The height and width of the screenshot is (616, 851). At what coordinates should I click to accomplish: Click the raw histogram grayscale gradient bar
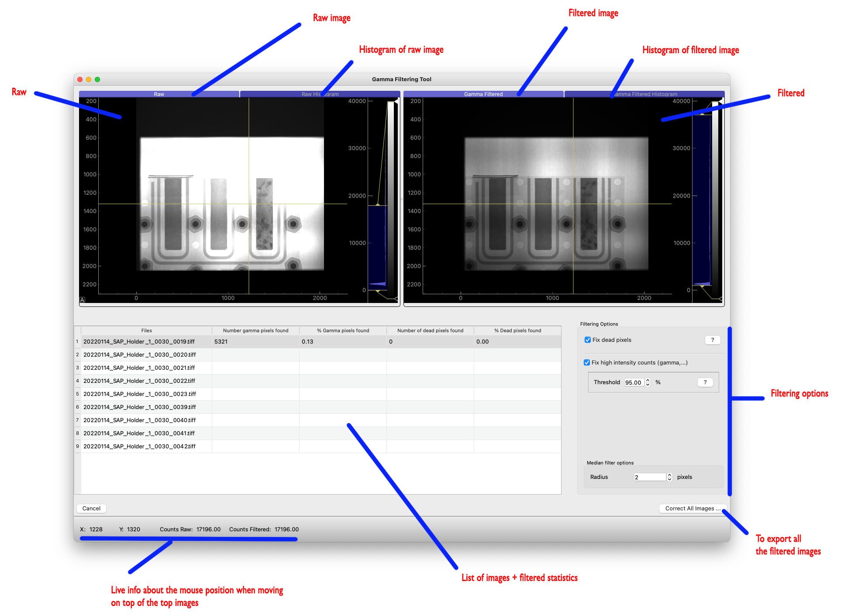point(391,196)
